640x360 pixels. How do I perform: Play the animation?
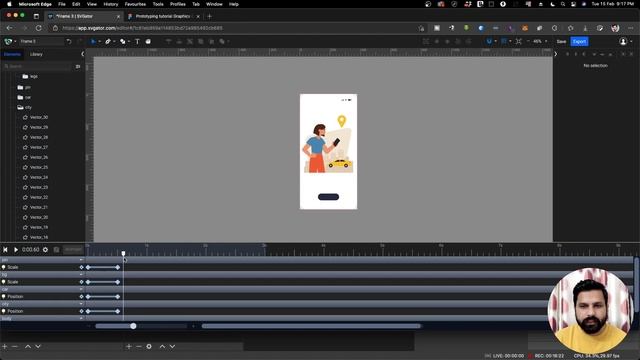click(x=16, y=249)
